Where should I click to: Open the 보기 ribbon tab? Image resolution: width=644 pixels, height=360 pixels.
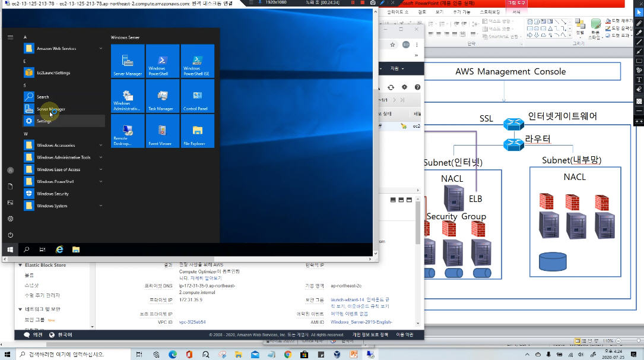(439, 12)
